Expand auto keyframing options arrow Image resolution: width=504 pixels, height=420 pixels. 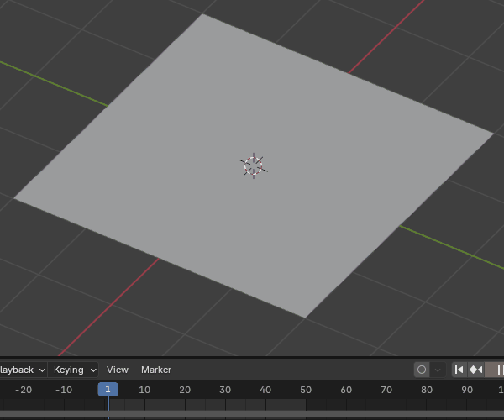[x=438, y=370]
